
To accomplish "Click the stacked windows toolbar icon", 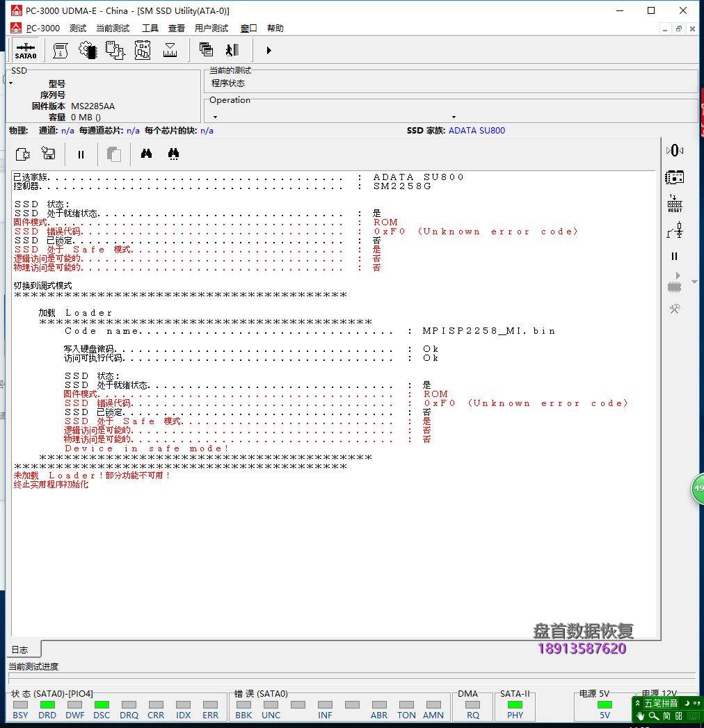I will 206,50.
